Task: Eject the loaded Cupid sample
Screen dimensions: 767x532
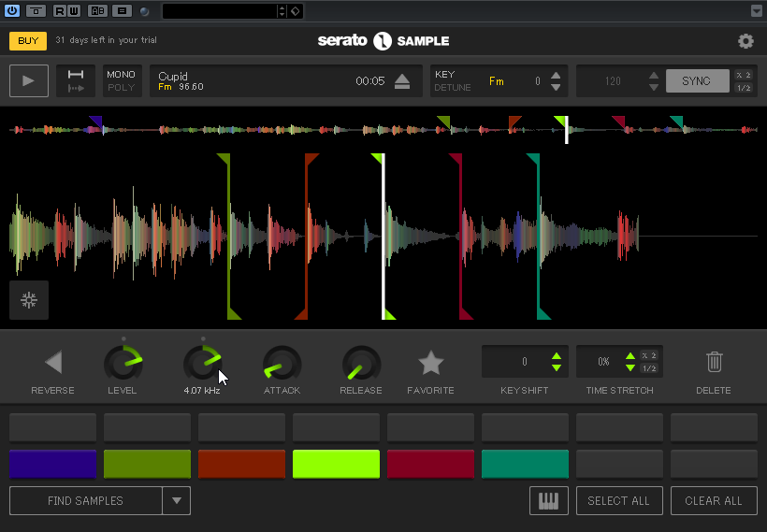Action: click(x=402, y=81)
